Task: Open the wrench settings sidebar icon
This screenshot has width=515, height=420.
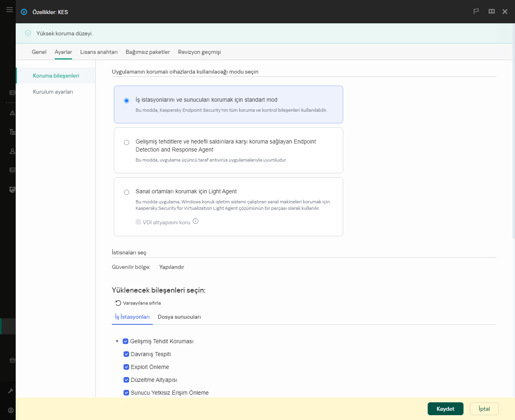Action: [x=11, y=391]
